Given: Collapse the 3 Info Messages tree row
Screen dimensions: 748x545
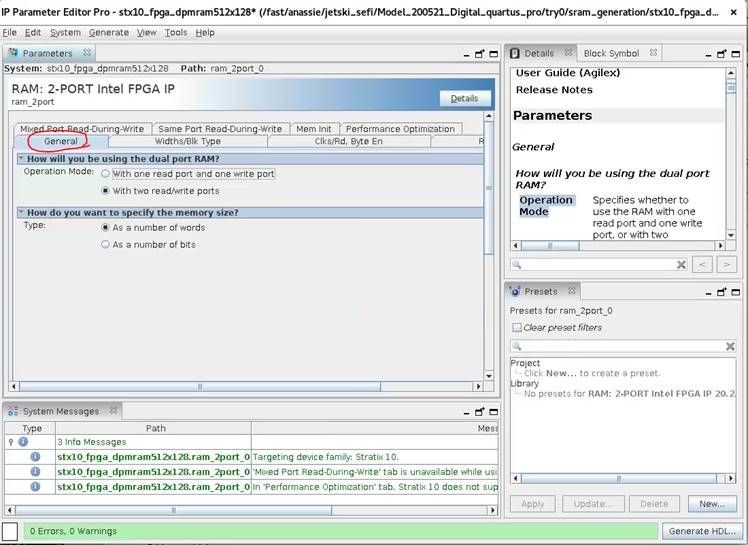Looking at the screenshot, I should click(x=11, y=442).
